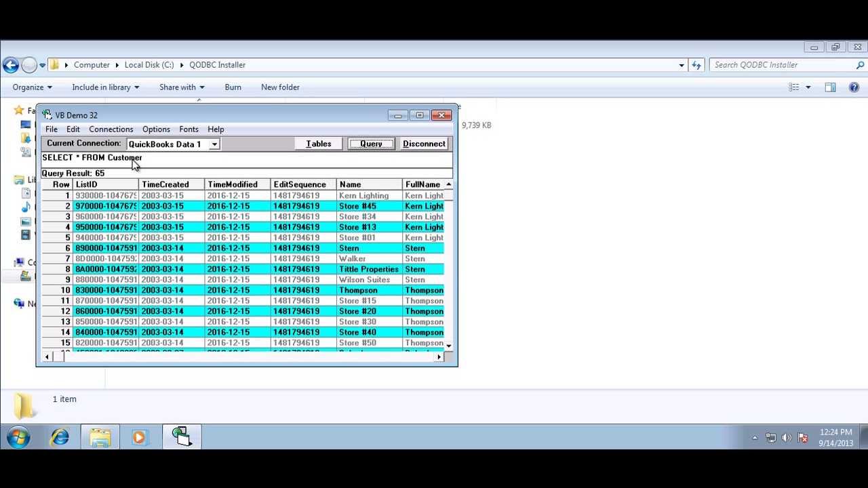Open the Options menu
The height and width of the screenshot is (488, 868).
coord(156,129)
